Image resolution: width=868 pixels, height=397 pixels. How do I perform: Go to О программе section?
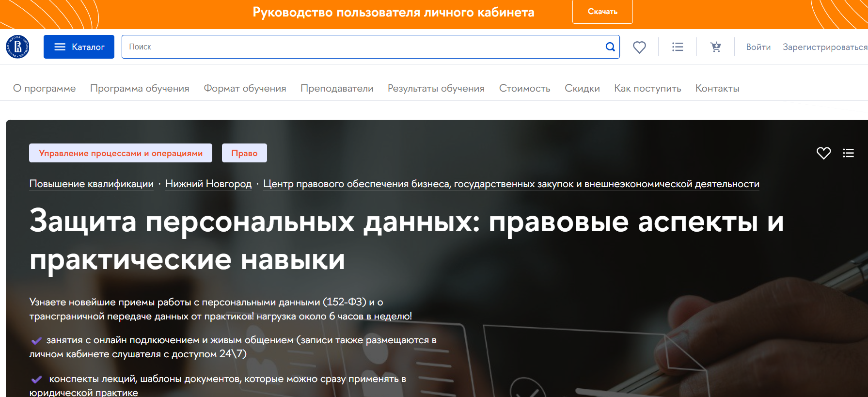(x=45, y=88)
